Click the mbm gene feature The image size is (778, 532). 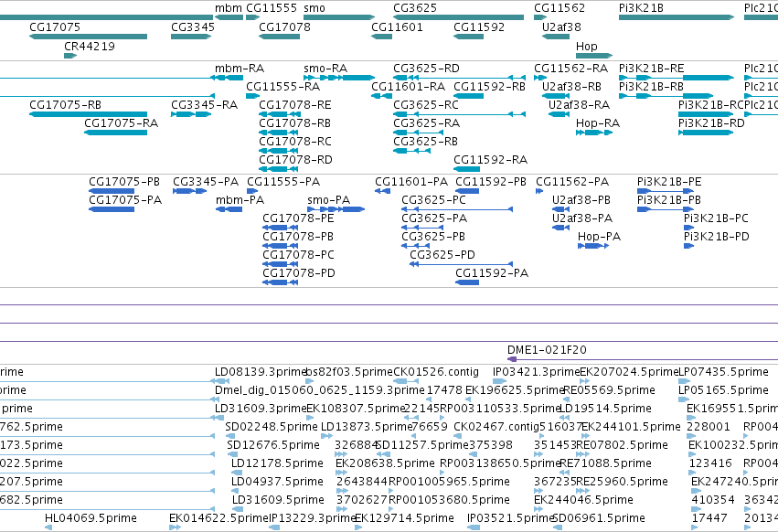229,17
